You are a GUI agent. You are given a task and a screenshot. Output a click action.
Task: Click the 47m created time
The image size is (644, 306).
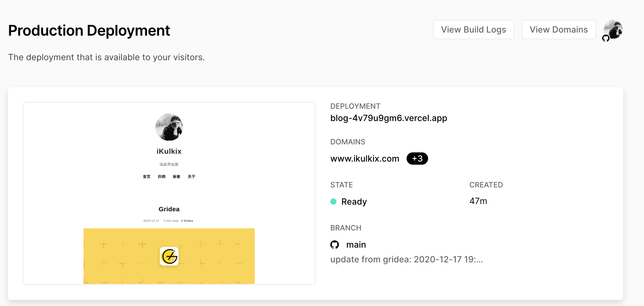click(x=478, y=201)
